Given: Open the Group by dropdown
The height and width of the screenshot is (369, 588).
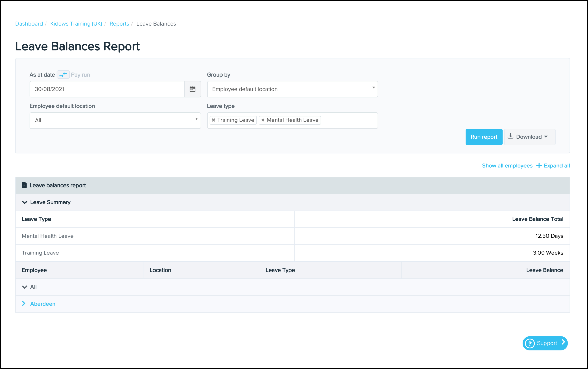Looking at the screenshot, I should pyautogui.click(x=292, y=89).
